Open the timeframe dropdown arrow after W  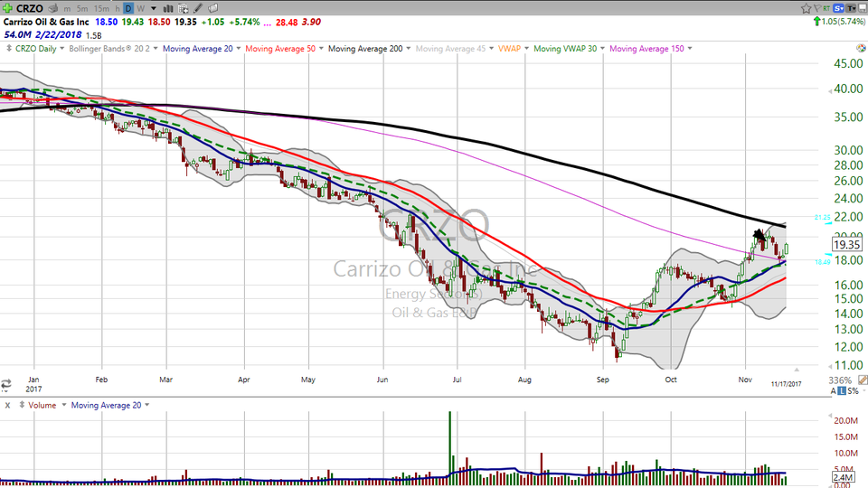click(154, 9)
